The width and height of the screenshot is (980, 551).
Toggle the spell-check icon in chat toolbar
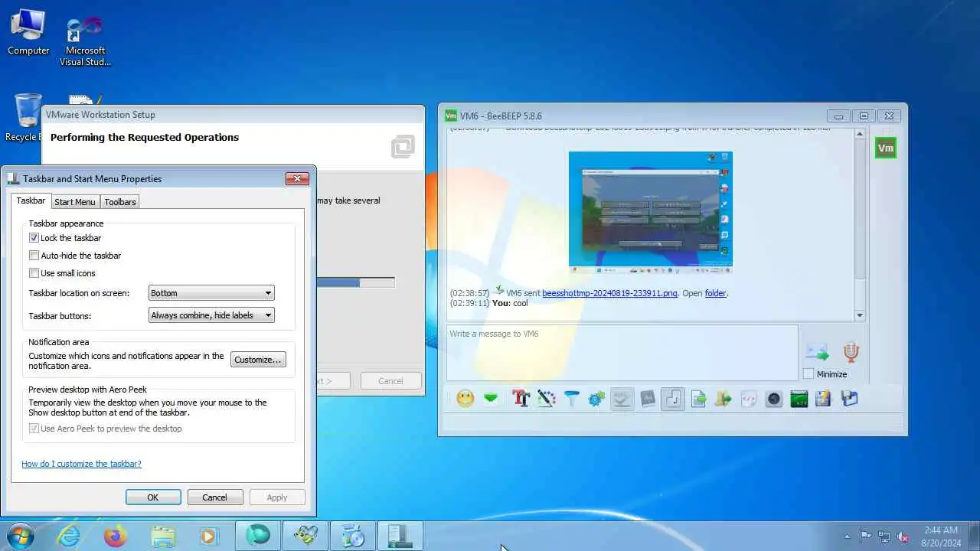click(622, 398)
